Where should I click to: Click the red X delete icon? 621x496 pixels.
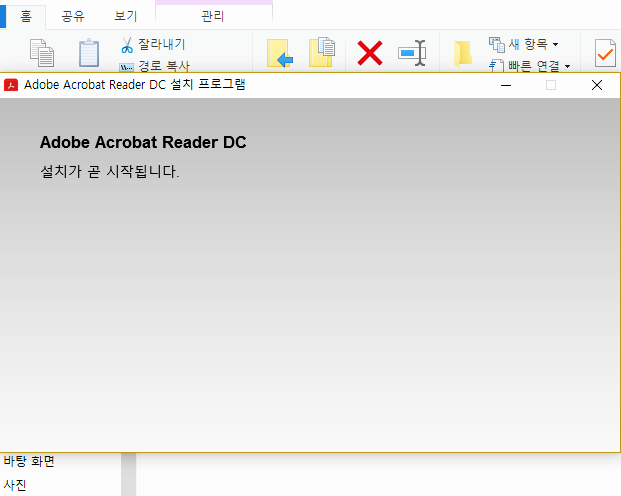pyautogui.click(x=370, y=53)
